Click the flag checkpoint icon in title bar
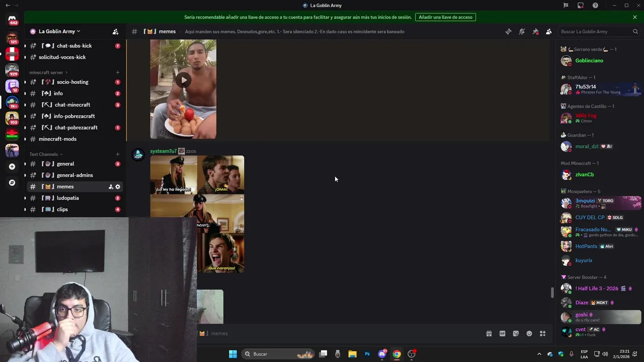 point(566,6)
